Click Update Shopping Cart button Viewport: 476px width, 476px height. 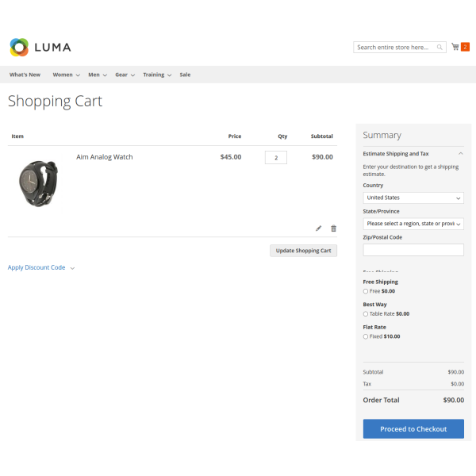point(303,251)
